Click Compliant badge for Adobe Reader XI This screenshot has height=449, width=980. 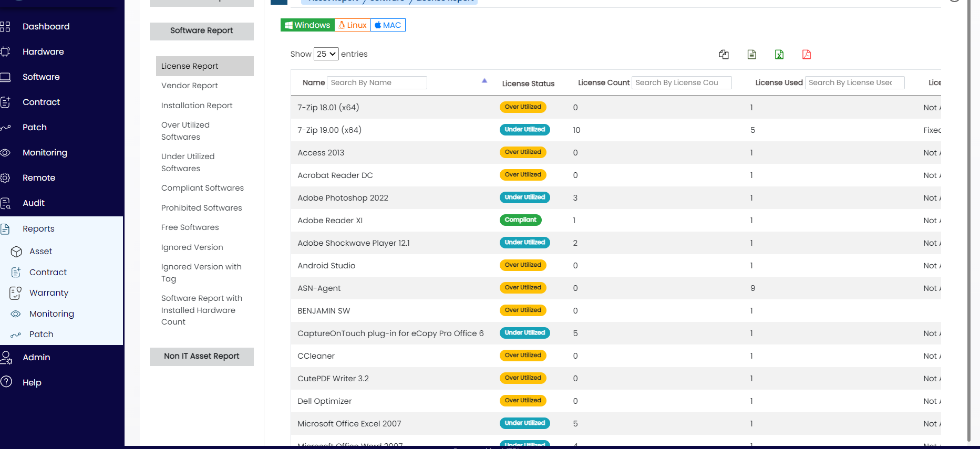pos(520,220)
